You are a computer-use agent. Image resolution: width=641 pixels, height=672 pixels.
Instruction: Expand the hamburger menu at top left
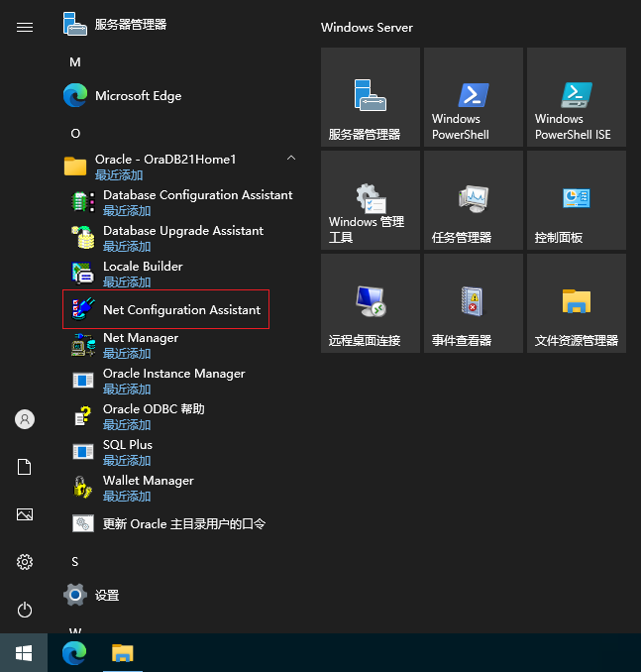25,28
